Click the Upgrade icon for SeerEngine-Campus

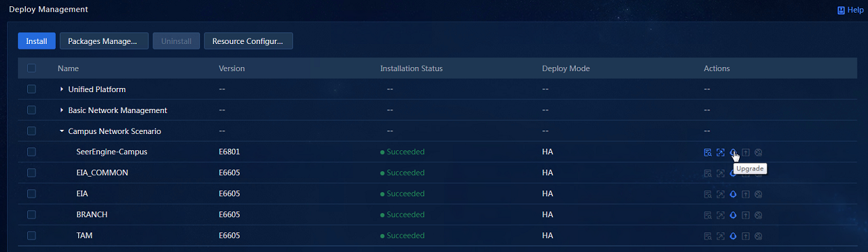point(733,152)
